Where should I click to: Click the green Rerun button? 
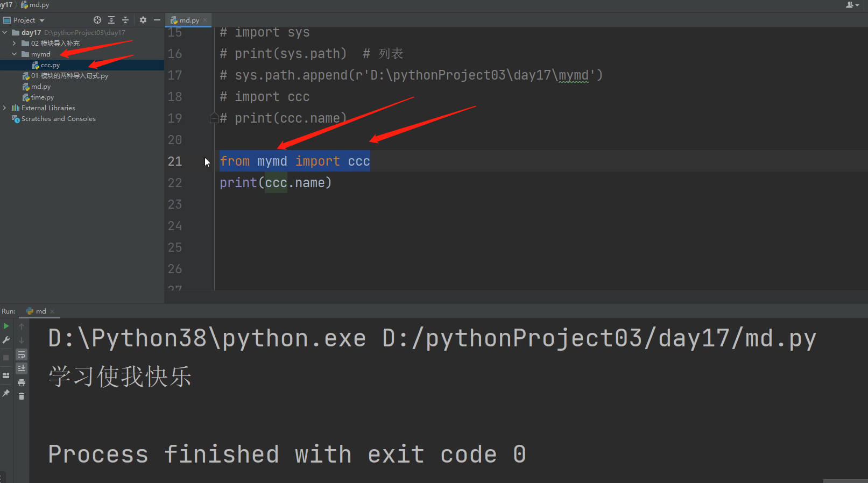coord(6,326)
